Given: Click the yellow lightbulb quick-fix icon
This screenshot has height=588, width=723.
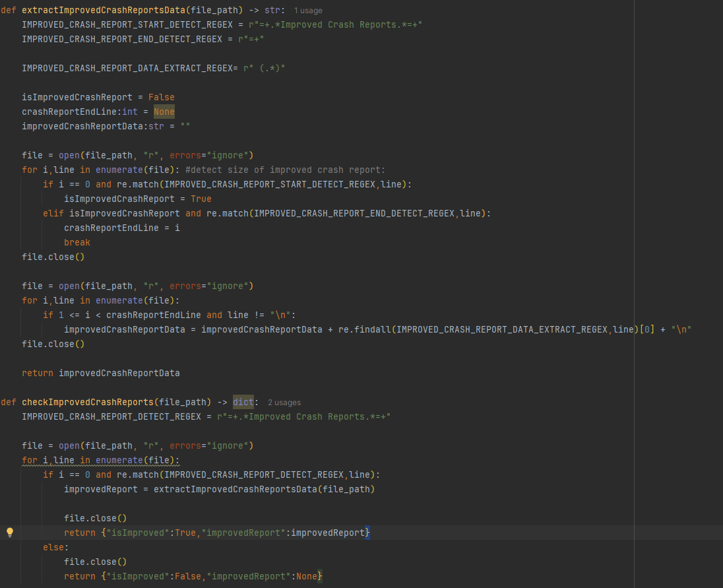Looking at the screenshot, I should (x=10, y=533).
